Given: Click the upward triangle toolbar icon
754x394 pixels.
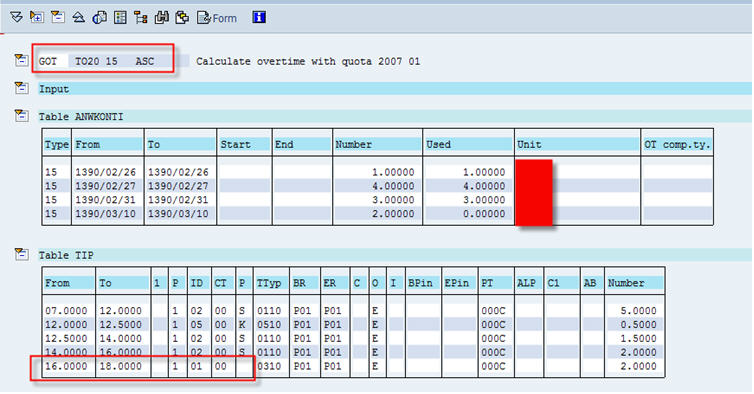Looking at the screenshot, I should (x=78, y=18).
